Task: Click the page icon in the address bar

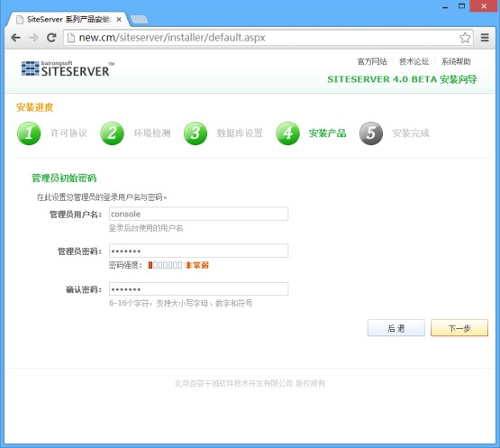Action: pyautogui.click(x=71, y=38)
